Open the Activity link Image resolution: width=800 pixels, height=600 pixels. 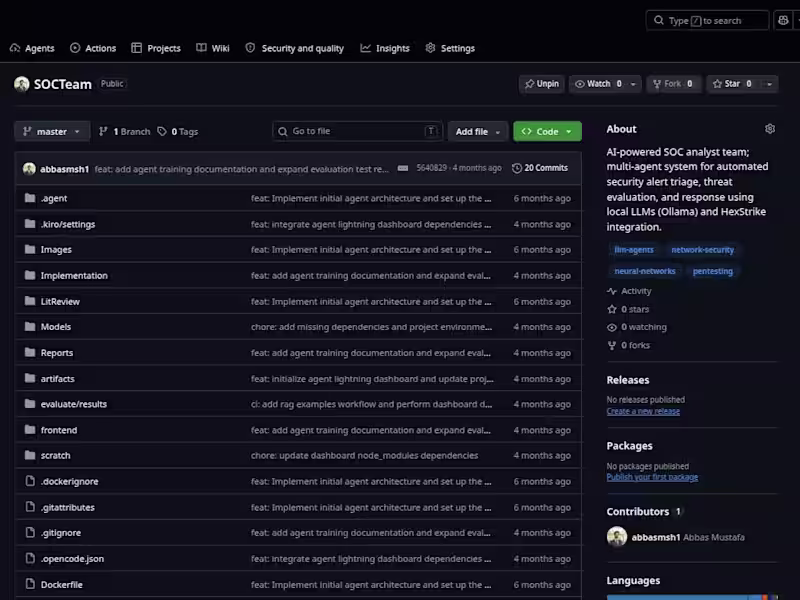click(629, 291)
